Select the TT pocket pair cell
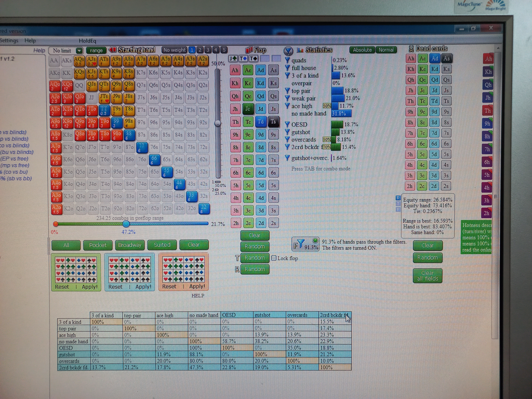The image size is (532, 399). [104, 110]
